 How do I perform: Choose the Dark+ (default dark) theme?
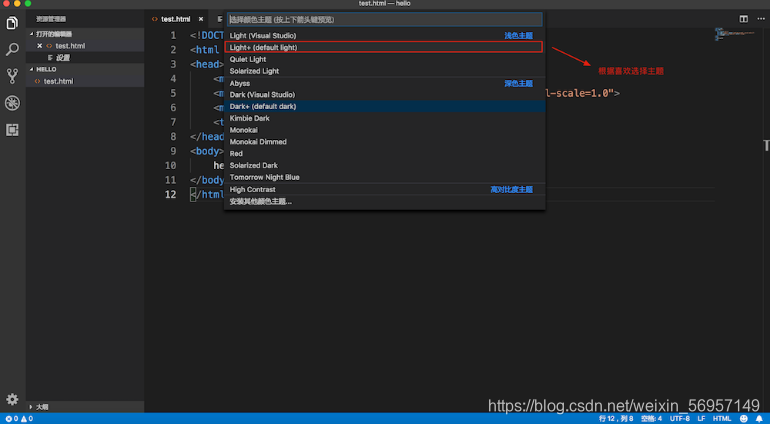[385, 106]
